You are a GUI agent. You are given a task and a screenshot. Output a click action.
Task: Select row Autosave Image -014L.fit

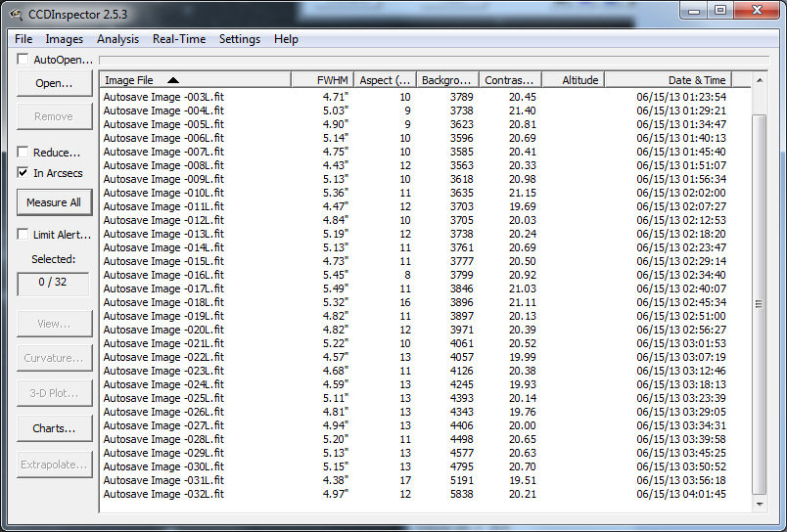425,247
